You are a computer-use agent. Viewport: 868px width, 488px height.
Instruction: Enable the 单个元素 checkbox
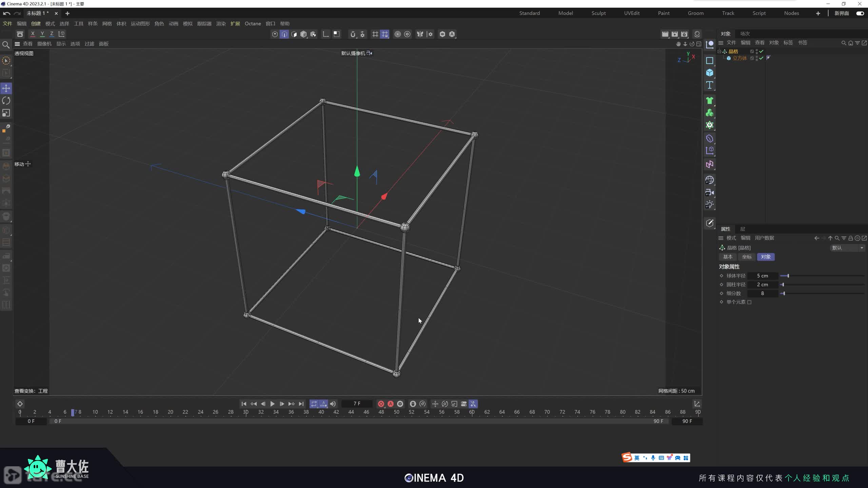click(x=749, y=302)
